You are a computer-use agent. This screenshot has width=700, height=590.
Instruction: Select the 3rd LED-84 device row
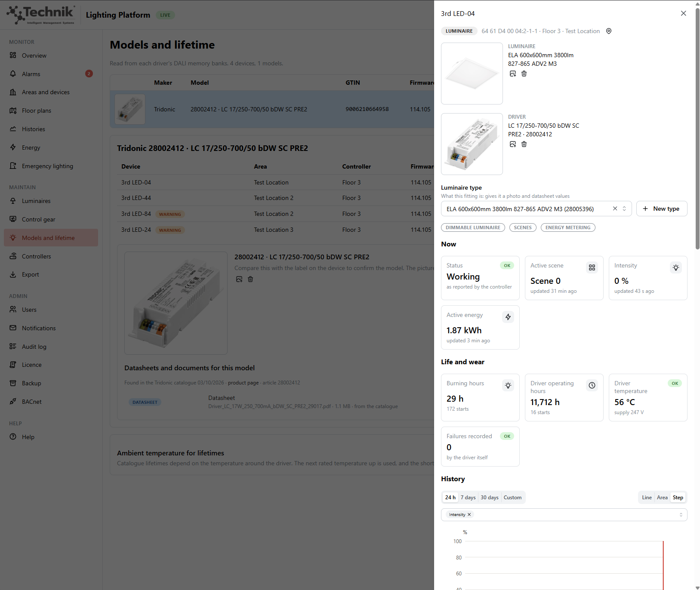(275, 214)
